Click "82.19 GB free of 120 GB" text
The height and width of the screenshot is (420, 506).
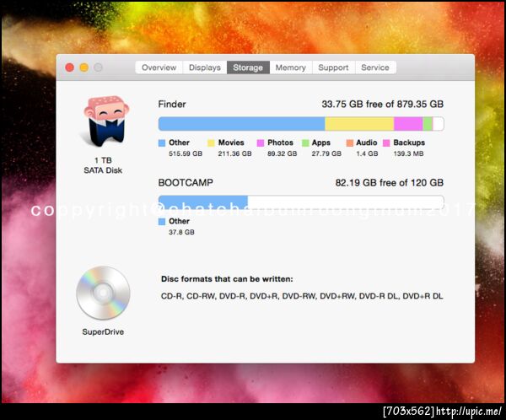(x=389, y=183)
